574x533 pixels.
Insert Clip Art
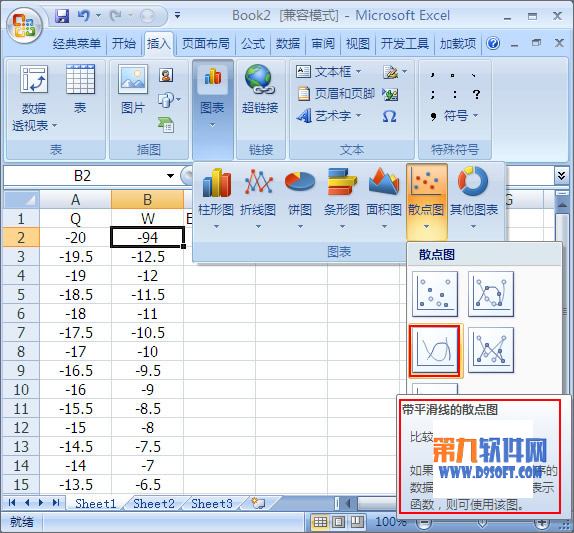(x=166, y=75)
